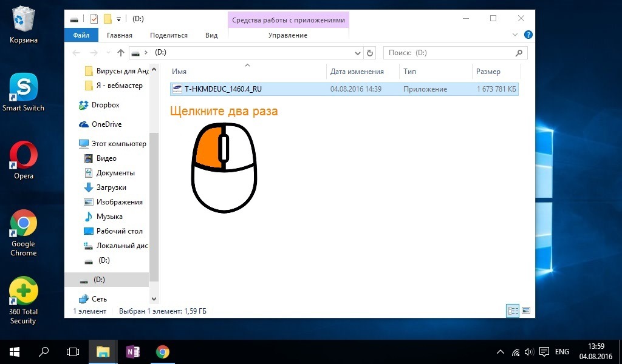
Task: Open Документы in the navigation pane
Action: tap(109, 173)
